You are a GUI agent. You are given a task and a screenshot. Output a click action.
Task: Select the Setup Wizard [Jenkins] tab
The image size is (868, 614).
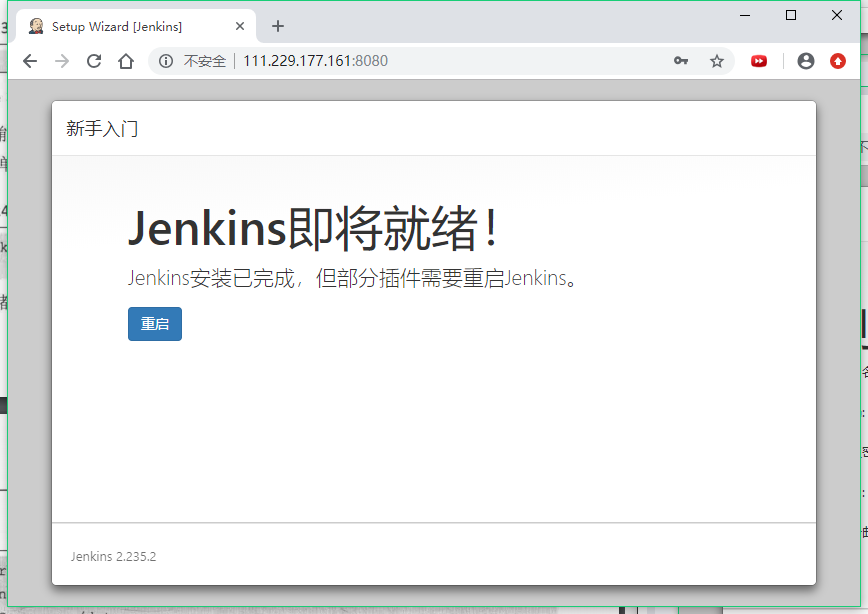136,26
